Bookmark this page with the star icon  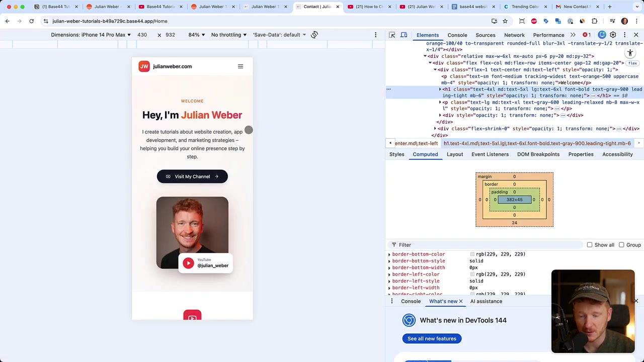point(505,21)
